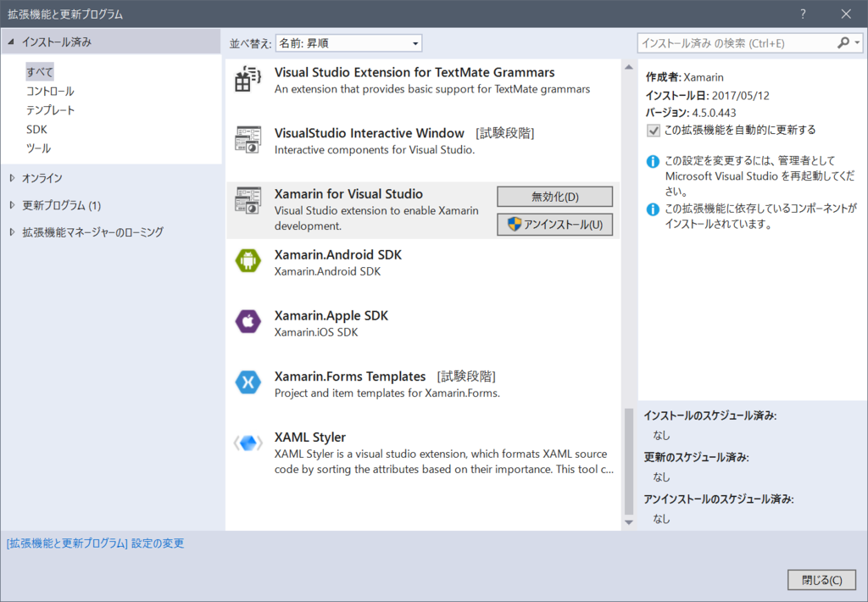Select the Xamarin.Android SDK title
The width and height of the screenshot is (868, 602).
pos(337,254)
